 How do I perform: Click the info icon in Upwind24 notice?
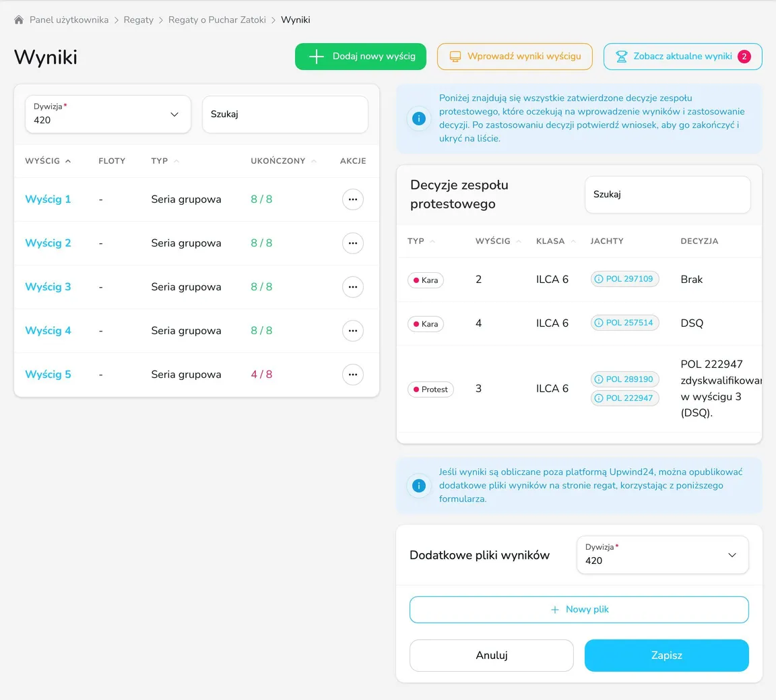pyautogui.click(x=419, y=486)
